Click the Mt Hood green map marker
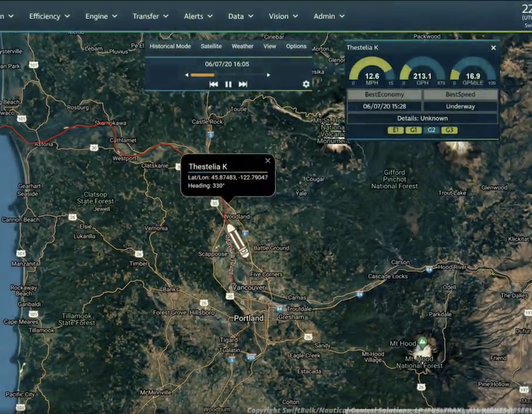 (421, 342)
